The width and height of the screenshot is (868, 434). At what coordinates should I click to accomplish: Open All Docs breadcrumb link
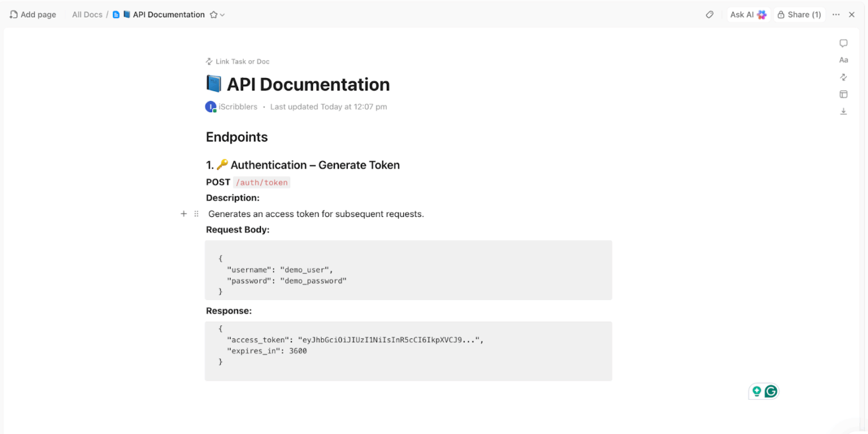point(87,14)
